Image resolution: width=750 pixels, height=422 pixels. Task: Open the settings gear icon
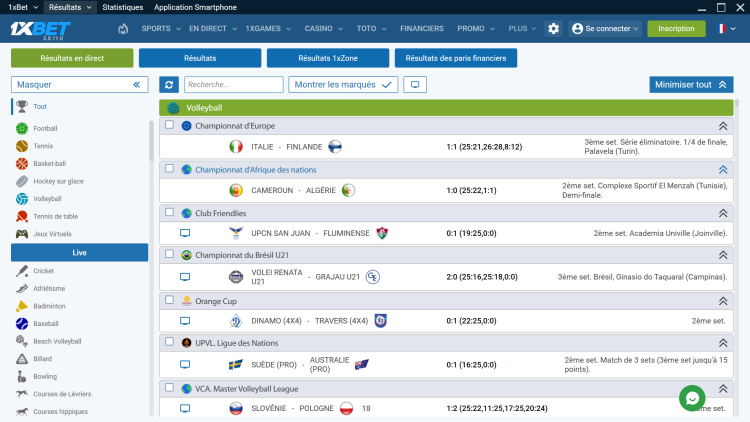[x=553, y=29]
